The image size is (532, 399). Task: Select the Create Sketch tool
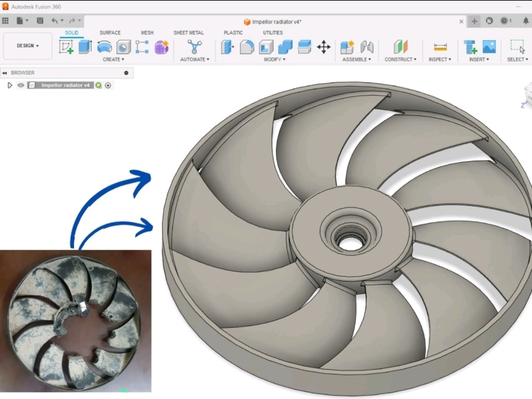pyautogui.click(x=65, y=47)
